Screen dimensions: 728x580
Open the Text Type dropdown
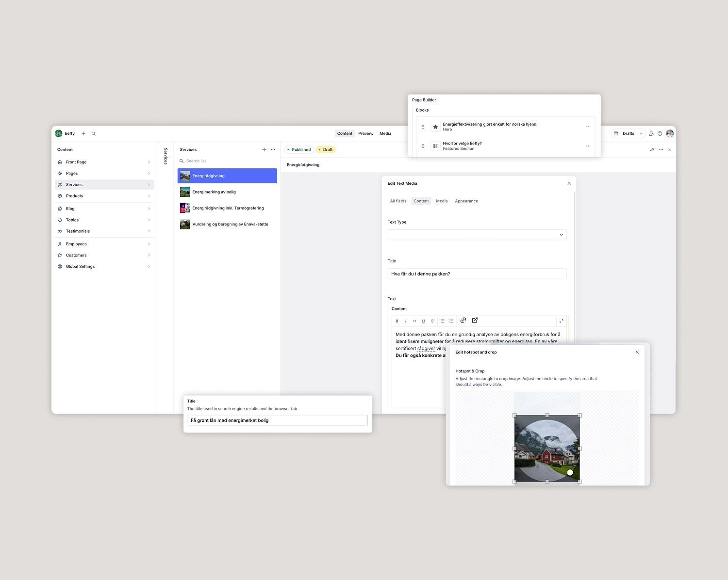[477, 235]
